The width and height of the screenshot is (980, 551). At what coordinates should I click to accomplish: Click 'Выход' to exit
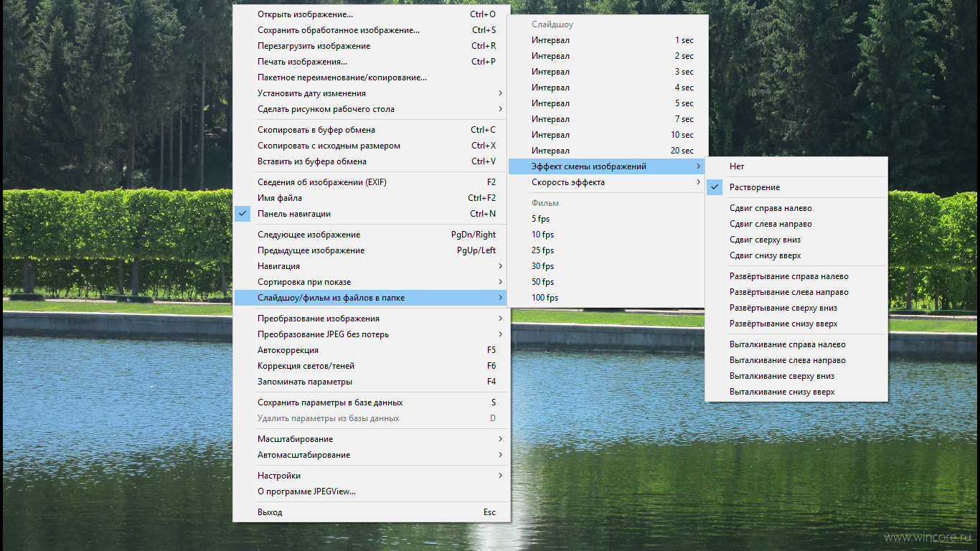(371, 512)
